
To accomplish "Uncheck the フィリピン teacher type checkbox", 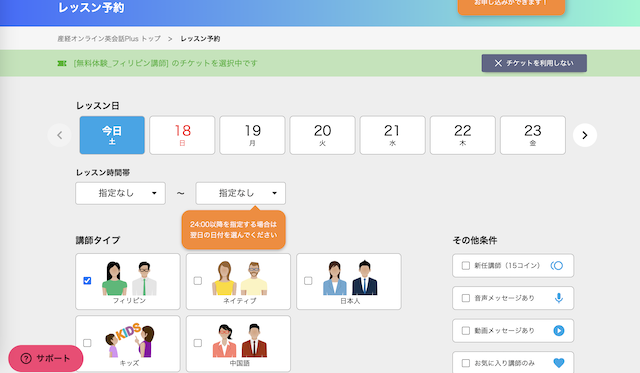I will point(87,281).
